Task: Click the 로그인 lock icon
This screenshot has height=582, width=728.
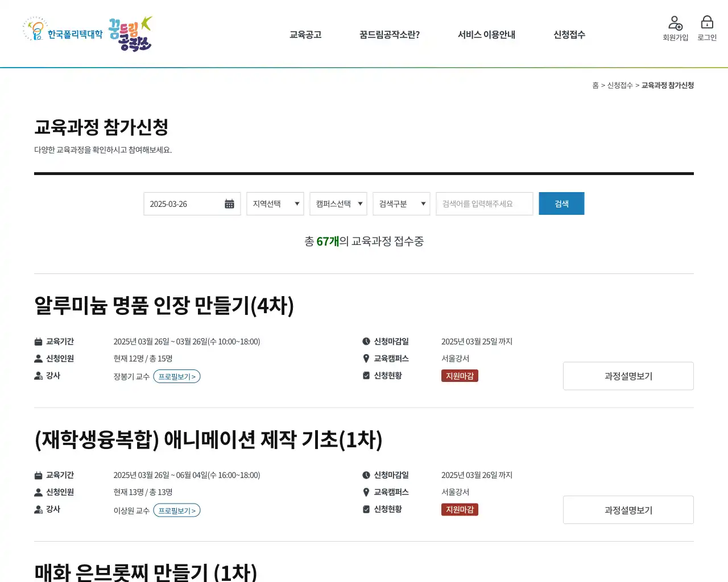Action: [x=707, y=23]
